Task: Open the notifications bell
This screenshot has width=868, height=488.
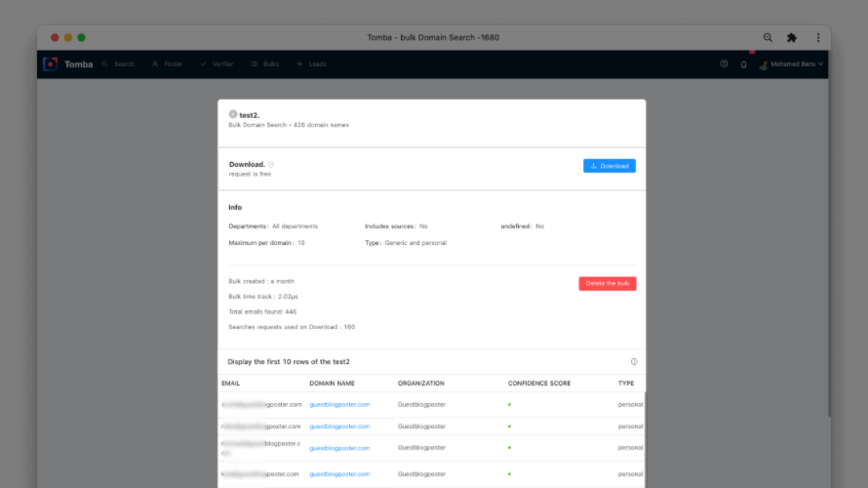Action: pyautogui.click(x=743, y=64)
